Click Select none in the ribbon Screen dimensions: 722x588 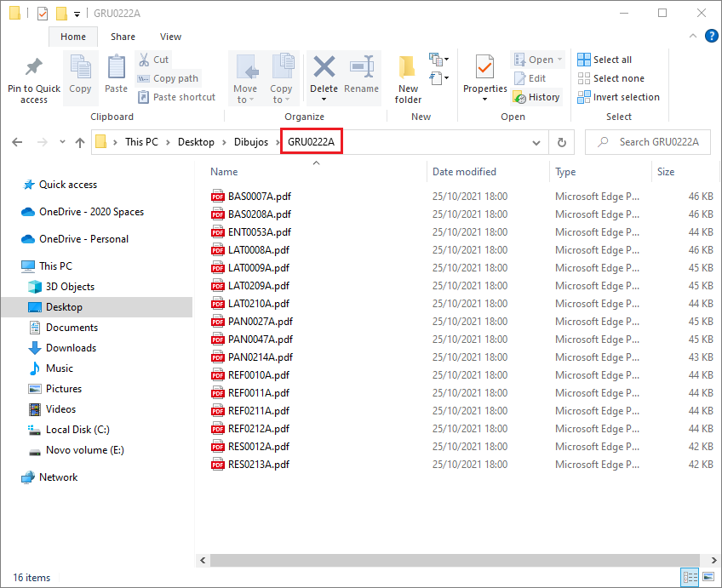pyautogui.click(x=611, y=78)
